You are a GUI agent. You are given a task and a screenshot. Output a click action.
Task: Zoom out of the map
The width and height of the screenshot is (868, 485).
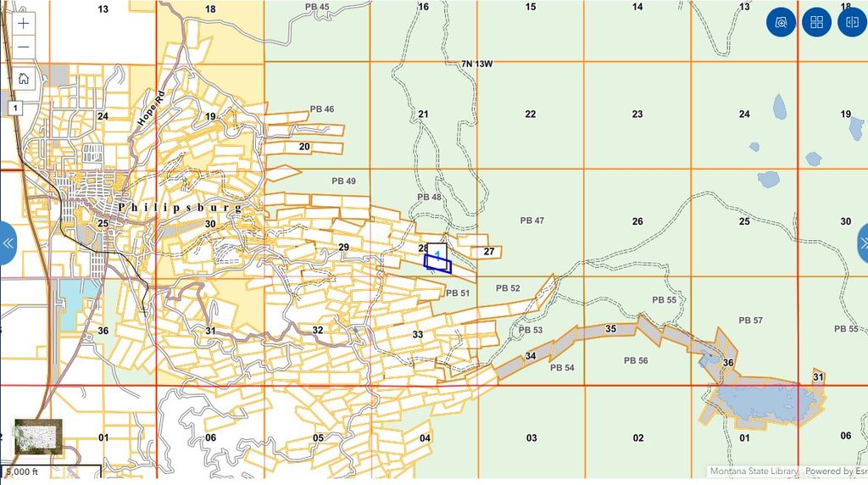coord(24,47)
